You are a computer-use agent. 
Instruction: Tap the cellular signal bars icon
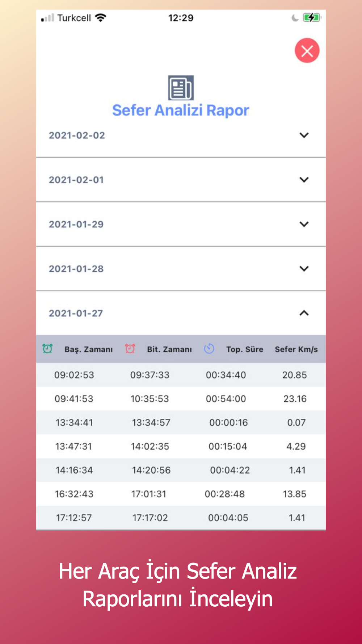pos(47,18)
